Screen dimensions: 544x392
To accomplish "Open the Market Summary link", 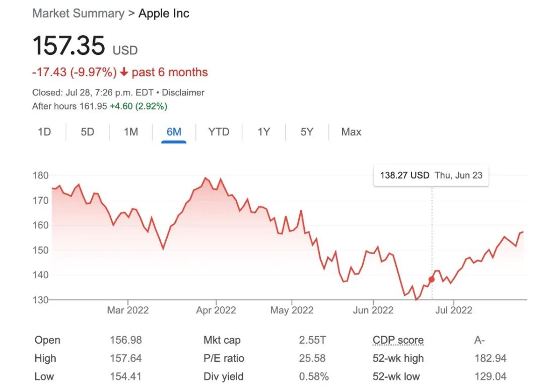I will tap(78, 14).
